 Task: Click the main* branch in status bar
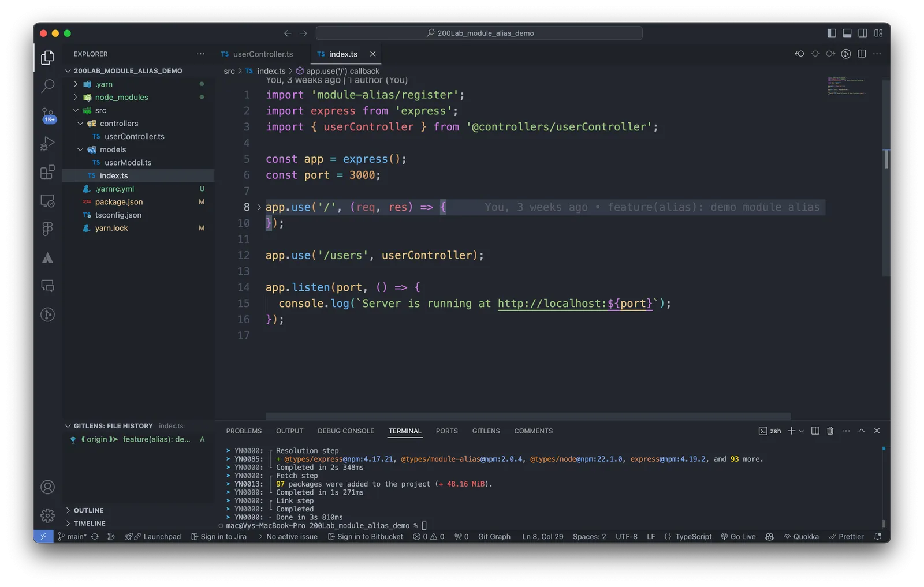pyautogui.click(x=72, y=536)
